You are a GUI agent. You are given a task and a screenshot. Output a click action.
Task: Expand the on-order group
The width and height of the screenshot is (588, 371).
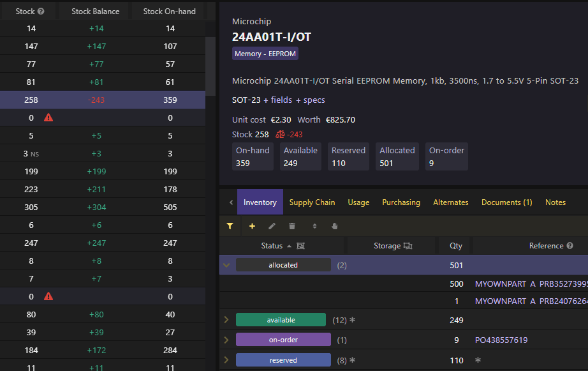[226, 340]
